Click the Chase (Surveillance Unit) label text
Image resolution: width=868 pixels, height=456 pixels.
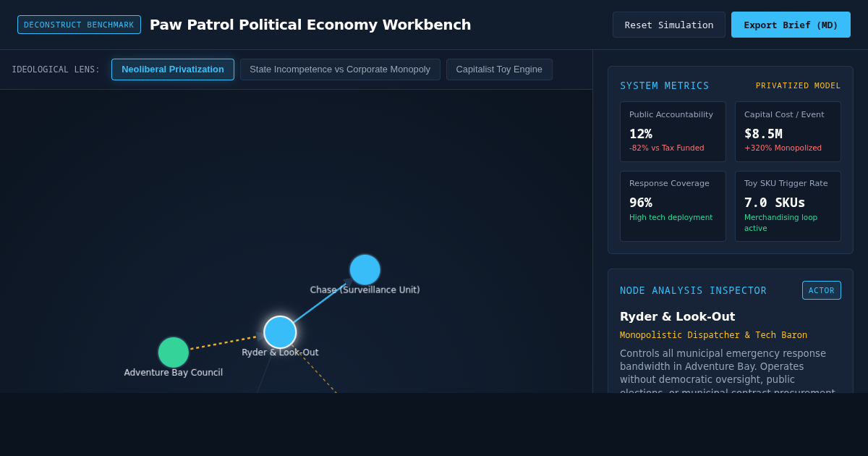(x=365, y=290)
